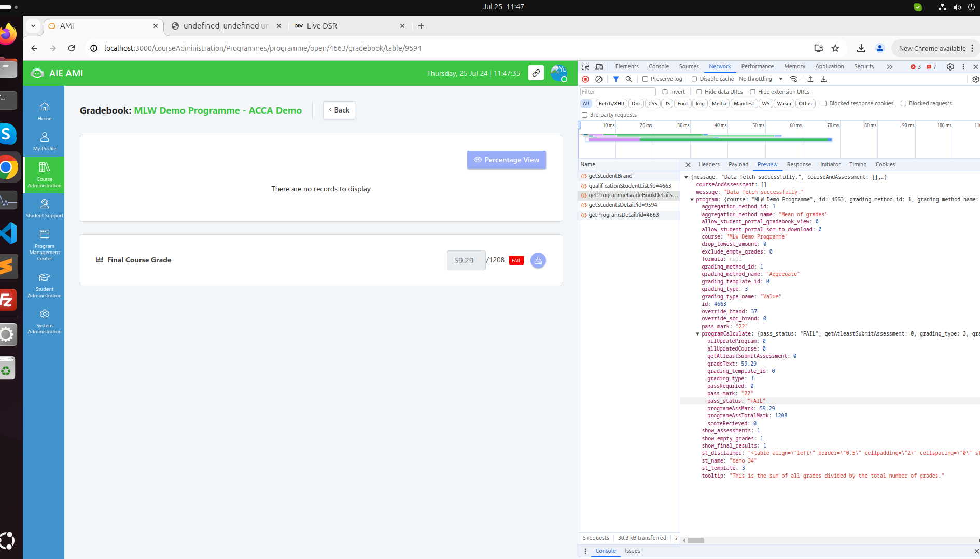Open No throttling dropdown
This screenshot has height=559, width=980.
(761, 79)
